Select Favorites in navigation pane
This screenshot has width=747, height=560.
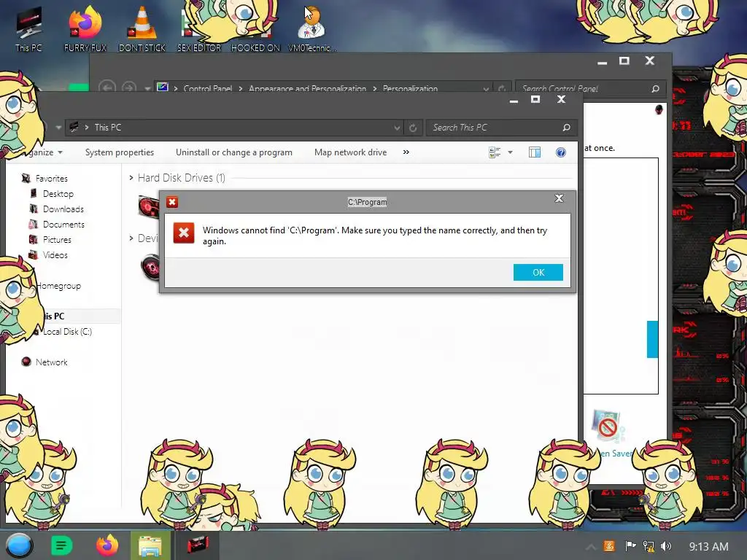tap(52, 179)
